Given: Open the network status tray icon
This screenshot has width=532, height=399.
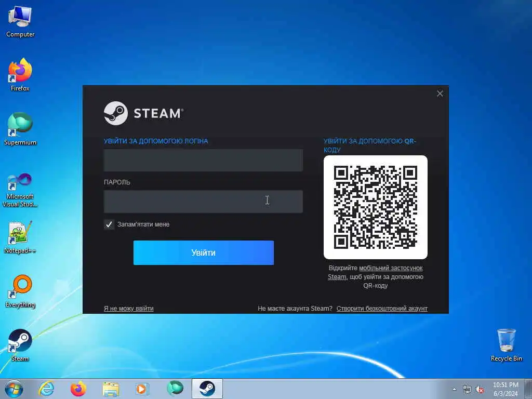Looking at the screenshot, I should pyautogui.click(x=467, y=389).
